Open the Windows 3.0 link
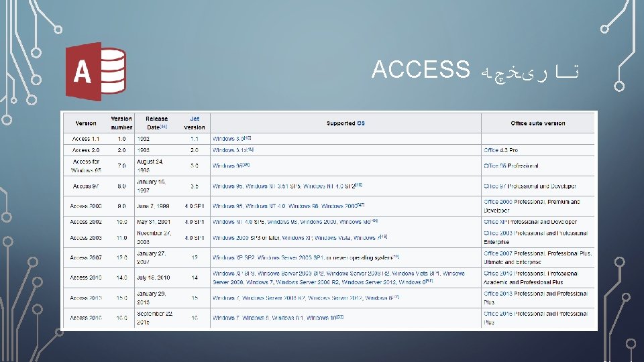 228,139
